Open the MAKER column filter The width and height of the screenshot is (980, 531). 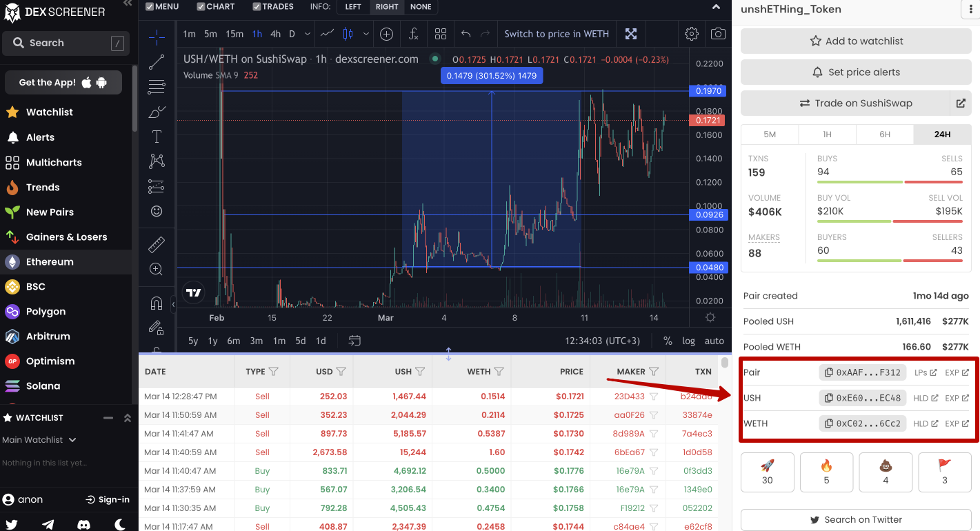pos(654,372)
